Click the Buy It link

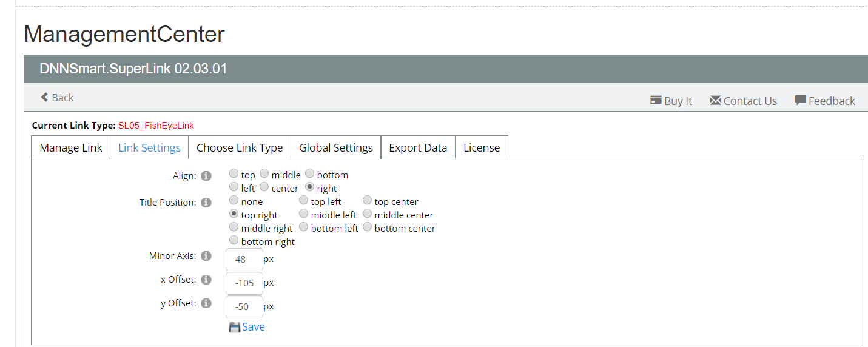671,101
